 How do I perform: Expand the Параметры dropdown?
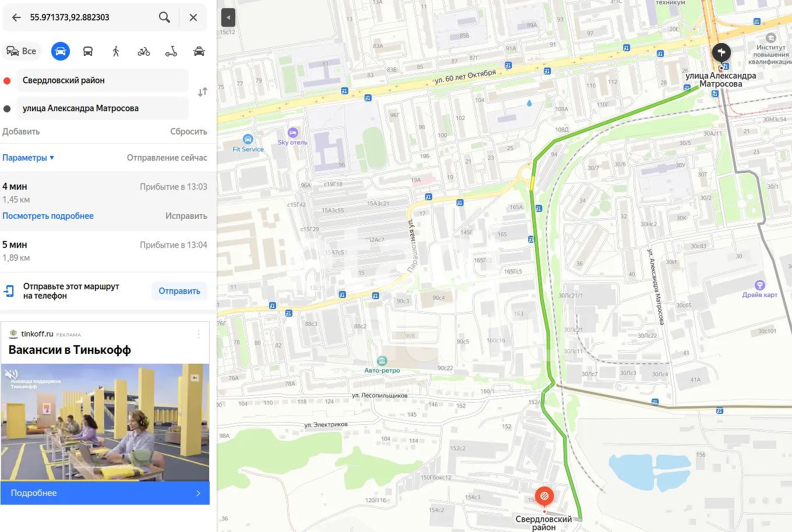coord(29,158)
